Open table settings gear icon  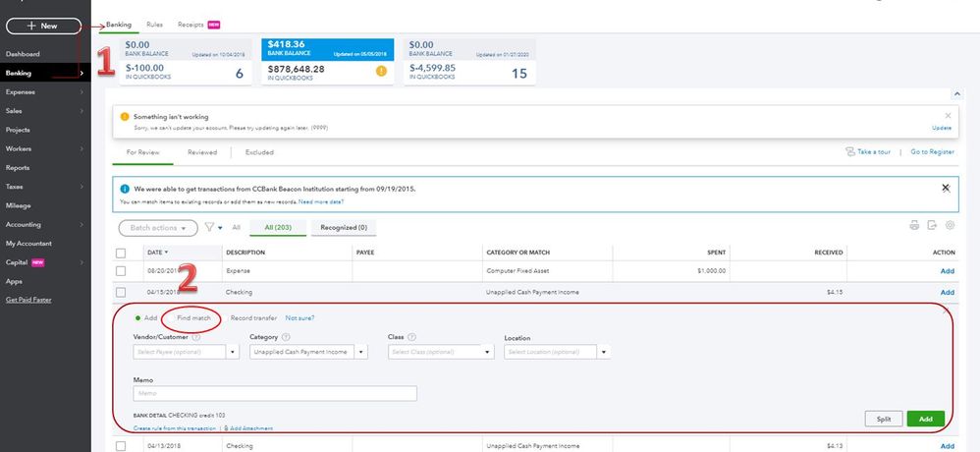click(950, 226)
